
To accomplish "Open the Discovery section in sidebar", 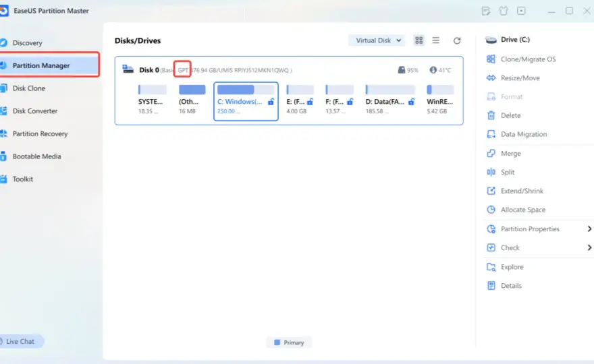I will coord(27,42).
